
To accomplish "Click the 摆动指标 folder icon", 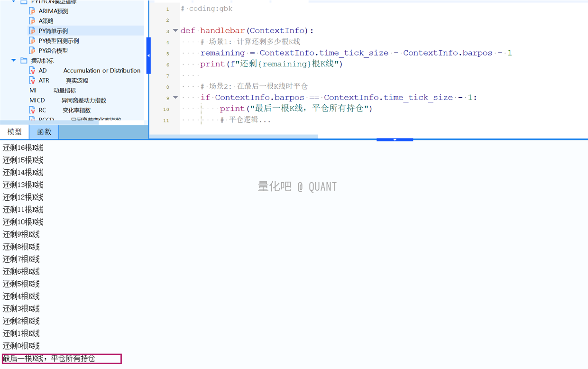I will point(24,61).
